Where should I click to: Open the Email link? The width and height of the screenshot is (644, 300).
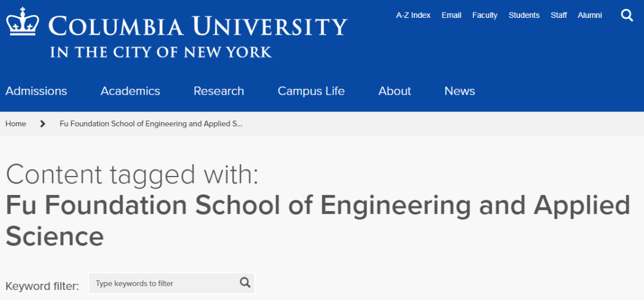(451, 16)
